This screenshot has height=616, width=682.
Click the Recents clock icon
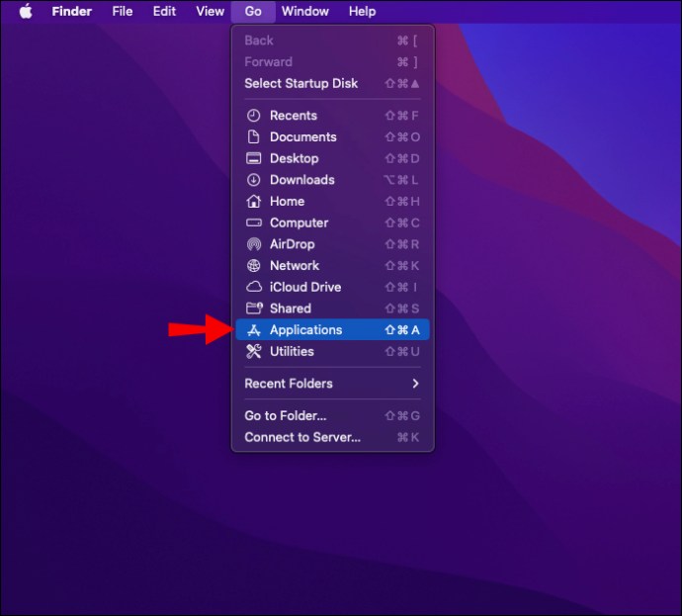point(254,116)
